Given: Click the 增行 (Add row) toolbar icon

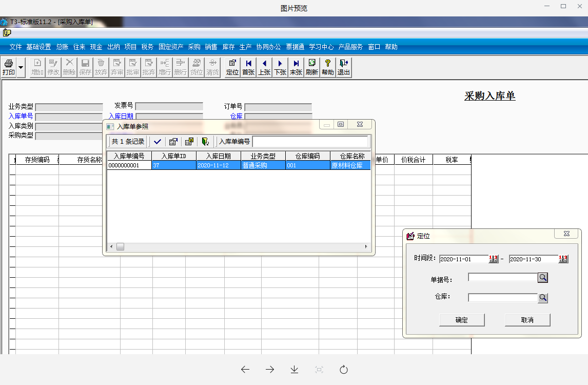Looking at the screenshot, I should coord(165,68).
